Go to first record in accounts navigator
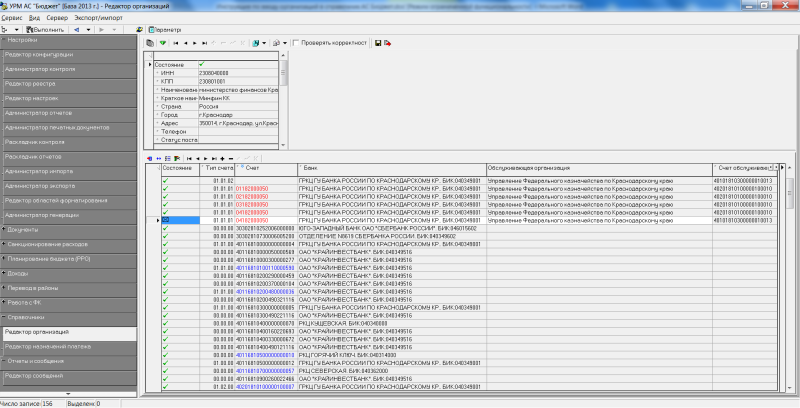This screenshot has width=800, height=408. point(189,159)
